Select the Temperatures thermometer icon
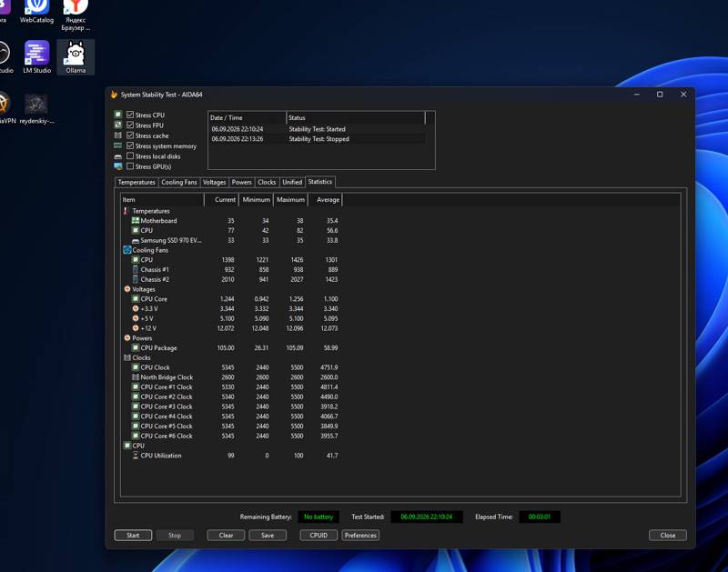 [126, 211]
